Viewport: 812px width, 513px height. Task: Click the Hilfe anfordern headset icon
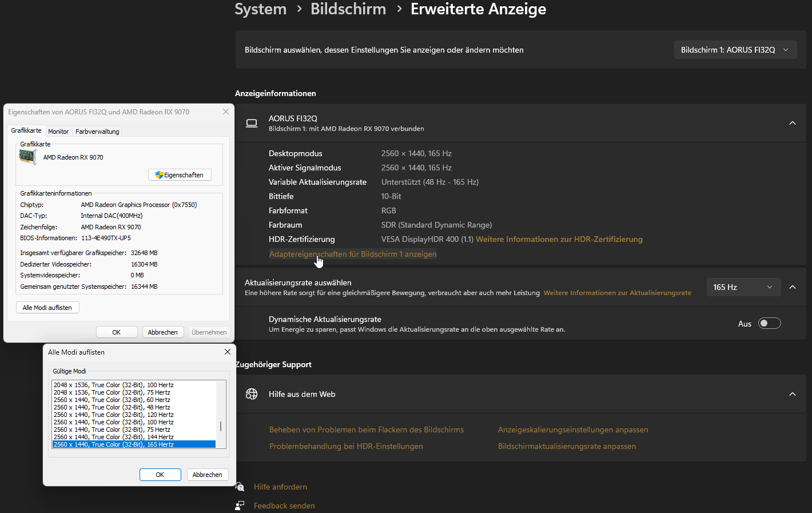pos(240,487)
